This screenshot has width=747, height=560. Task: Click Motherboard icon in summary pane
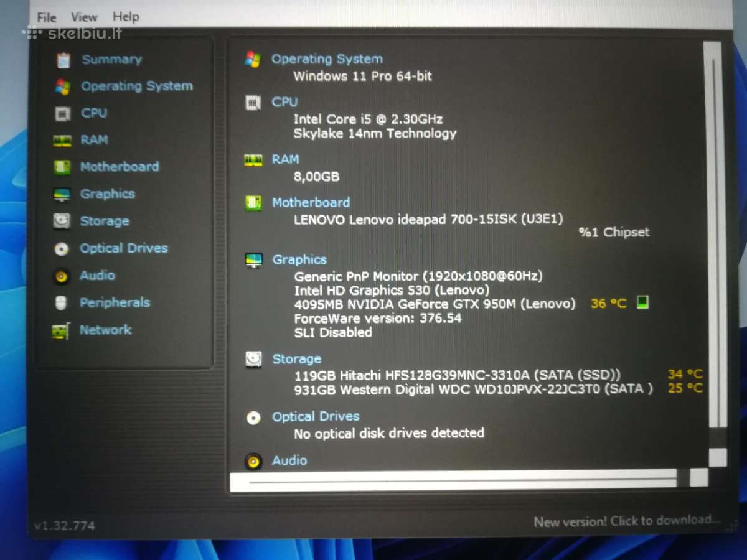coord(253,203)
